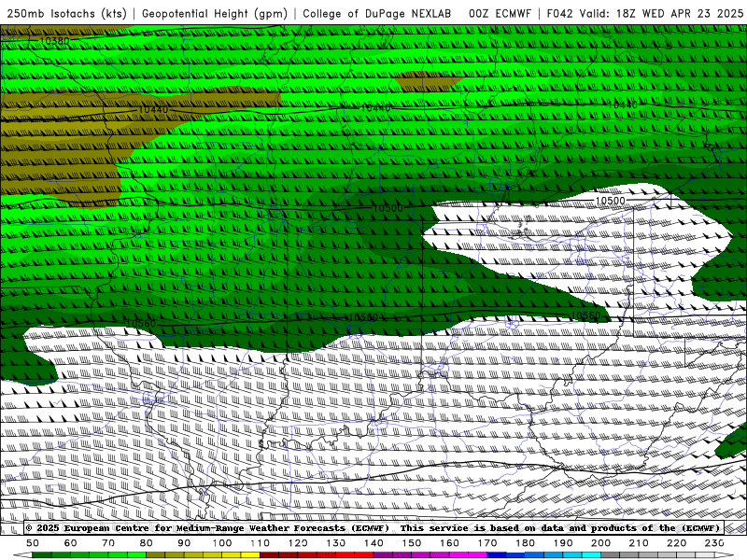Click the 120 kts color bar label
Screen dimensions: 747x560
click(x=298, y=543)
